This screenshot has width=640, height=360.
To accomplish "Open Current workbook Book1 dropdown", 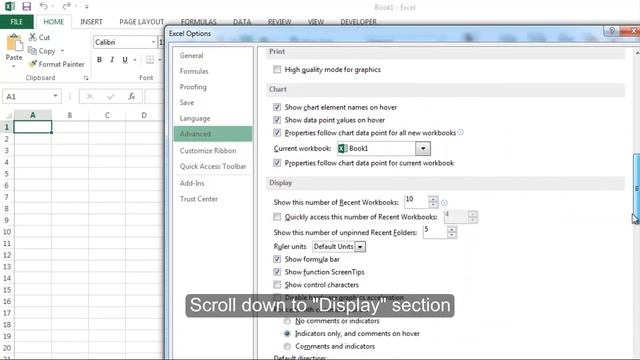I will click(423, 149).
